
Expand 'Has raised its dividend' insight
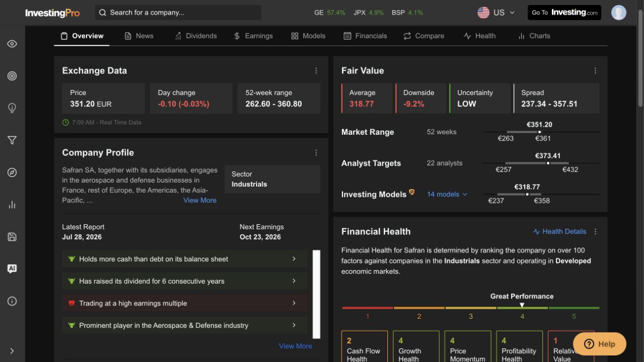coord(185,281)
